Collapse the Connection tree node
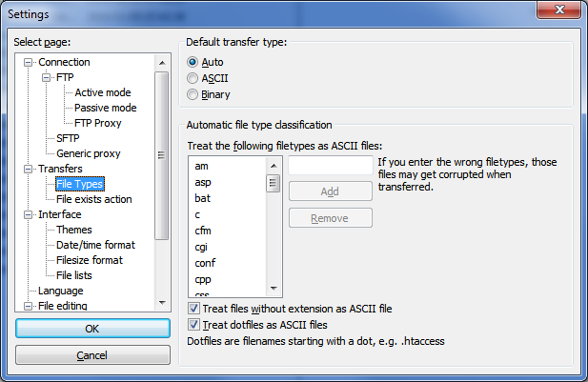The image size is (588, 382). point(29,62)
